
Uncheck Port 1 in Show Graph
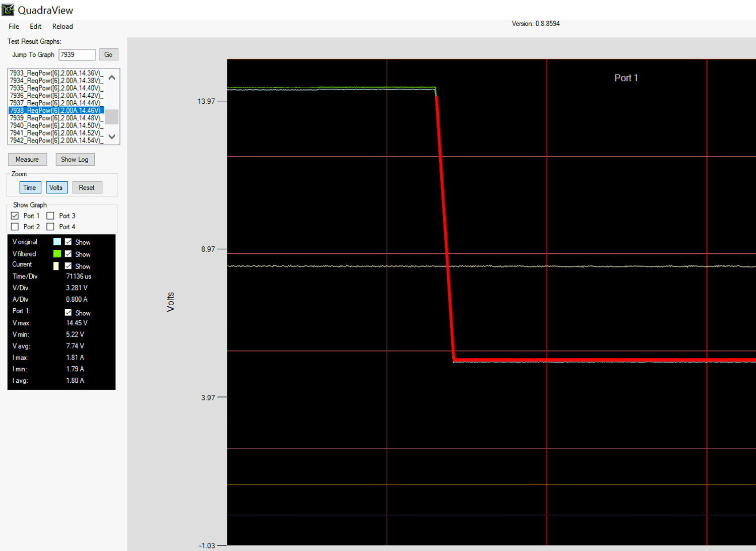click(15, 215)
